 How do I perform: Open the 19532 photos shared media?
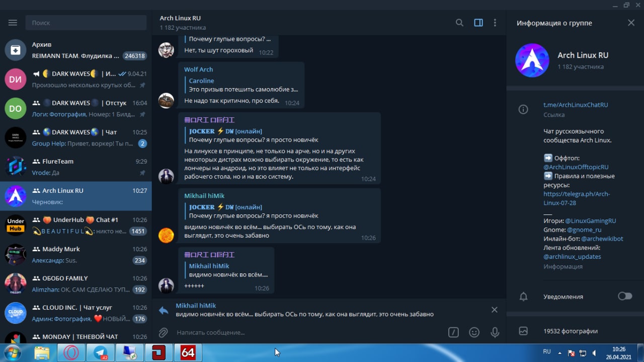pyautogui.click(x=571, y=331)
